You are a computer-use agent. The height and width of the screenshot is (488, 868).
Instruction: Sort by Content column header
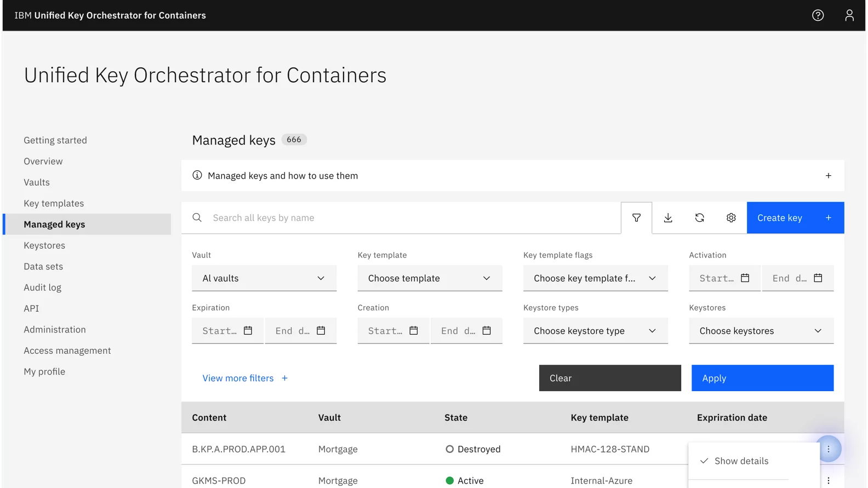coord(209,417)
